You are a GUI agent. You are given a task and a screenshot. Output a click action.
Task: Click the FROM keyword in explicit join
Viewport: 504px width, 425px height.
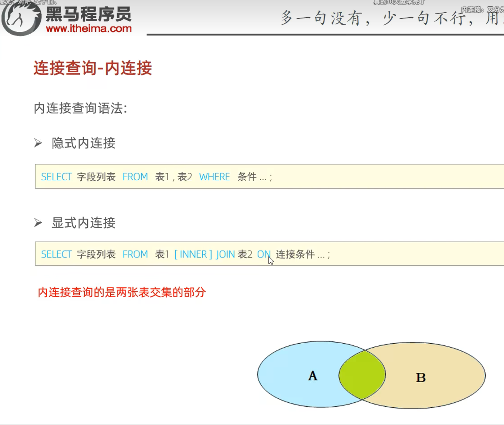click(x=135, y=254)
